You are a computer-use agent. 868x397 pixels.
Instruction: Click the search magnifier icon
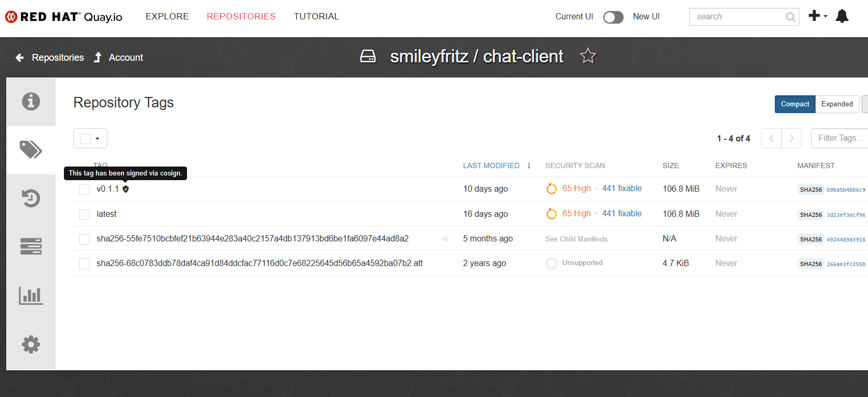point(790,17)
